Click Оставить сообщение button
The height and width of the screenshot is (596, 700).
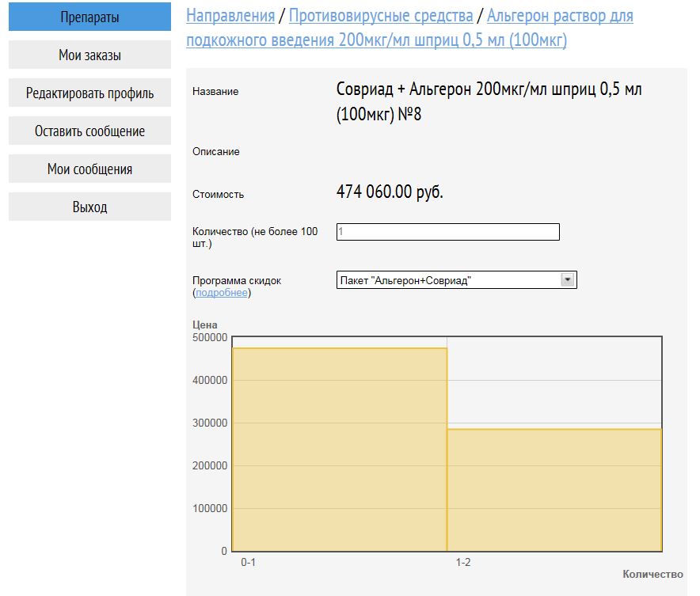(x=89, y=131)
